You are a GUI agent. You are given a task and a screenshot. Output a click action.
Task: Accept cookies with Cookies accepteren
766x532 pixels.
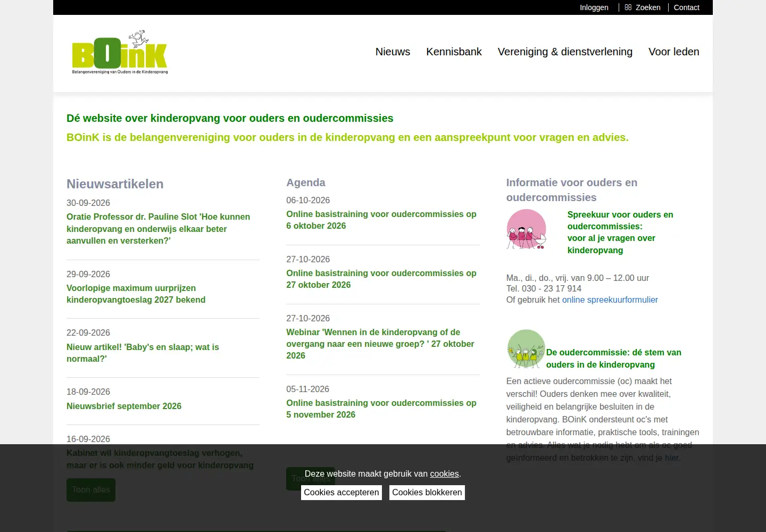click(x=342, y=493)
